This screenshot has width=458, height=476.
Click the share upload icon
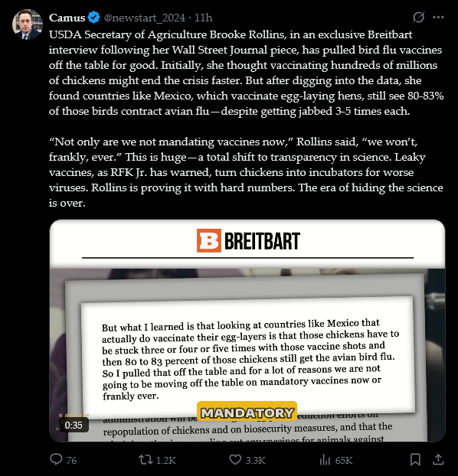point(438,459)
